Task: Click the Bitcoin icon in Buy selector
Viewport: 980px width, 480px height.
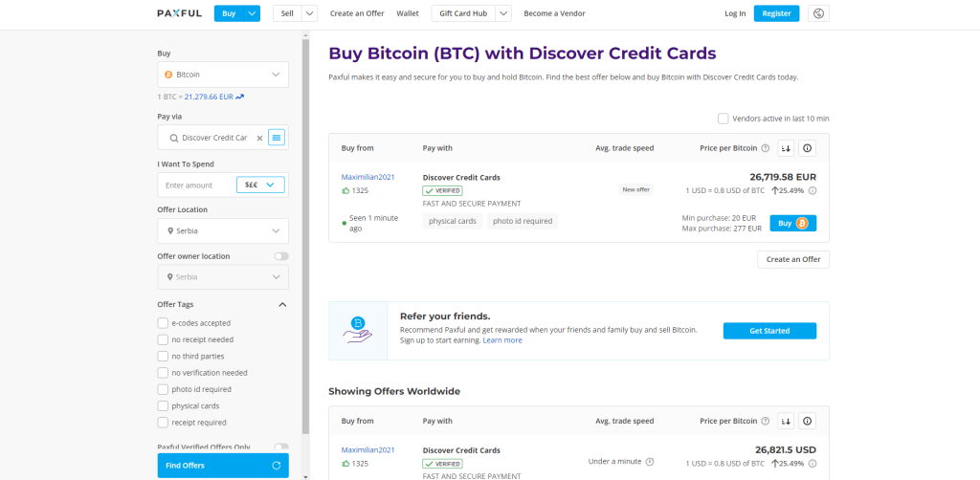Action: click(x=168, y=75)
